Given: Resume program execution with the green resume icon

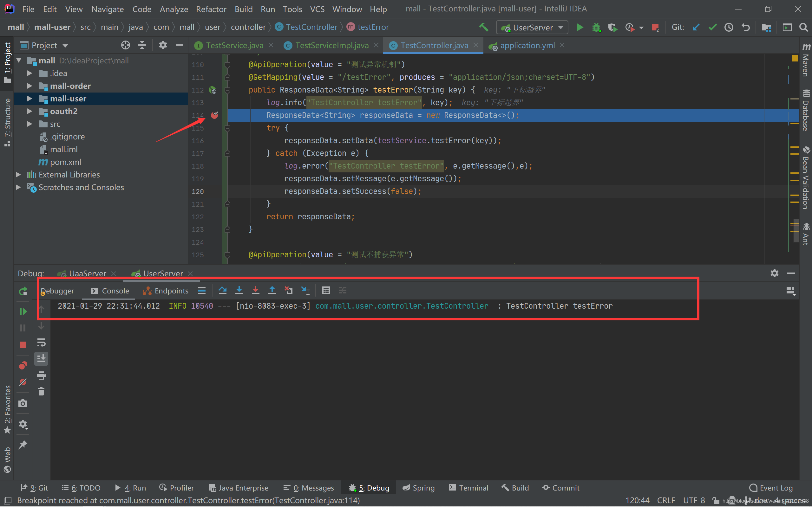Looking at the screenshot, I should (x=23, y=311).
